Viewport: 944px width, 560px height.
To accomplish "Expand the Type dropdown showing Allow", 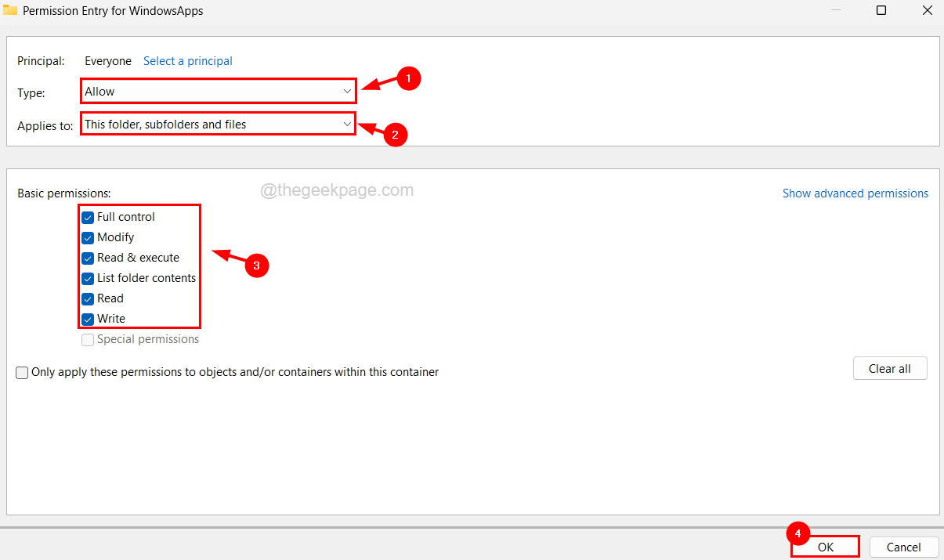I will pyautogui.click(x=219, y=92).
